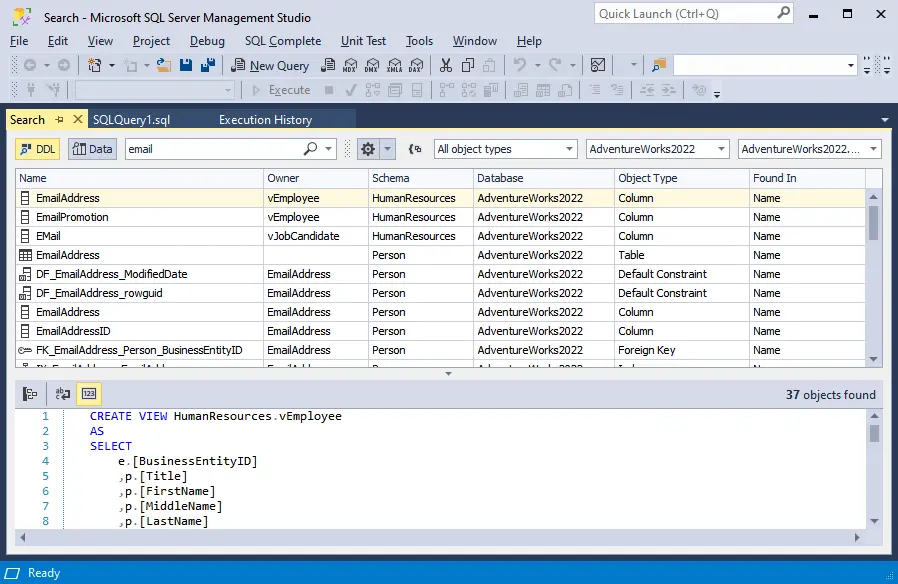This screenshot has height=584, width=898.
Task: Select the EmailAddressID row
Action: 440,331
